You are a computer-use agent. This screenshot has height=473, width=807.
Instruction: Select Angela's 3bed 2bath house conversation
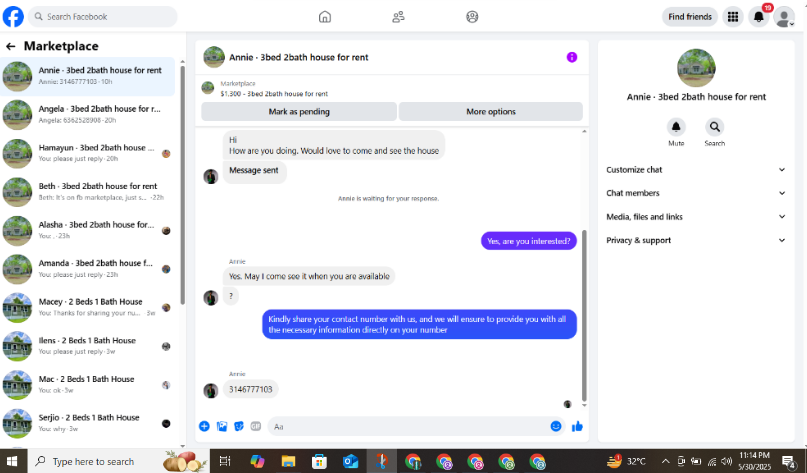(88, 114)
